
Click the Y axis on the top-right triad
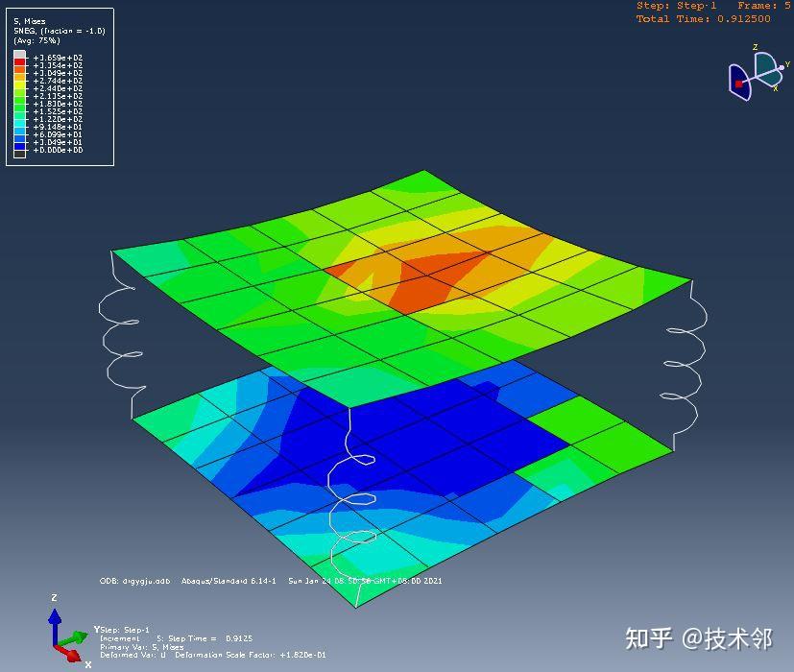pos(787,64)
